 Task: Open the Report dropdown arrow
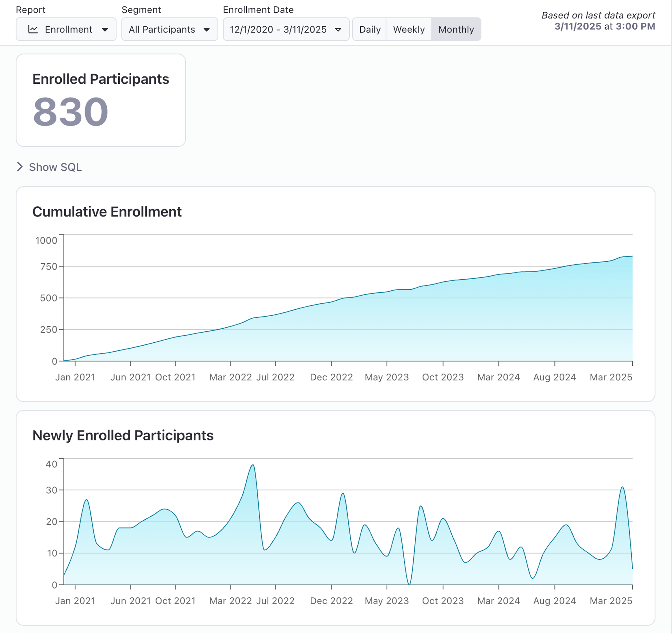pos(105,29)
